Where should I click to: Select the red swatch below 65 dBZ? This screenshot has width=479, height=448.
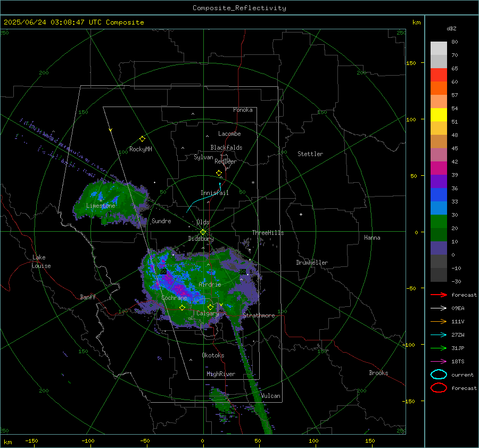tap(439, 75)
